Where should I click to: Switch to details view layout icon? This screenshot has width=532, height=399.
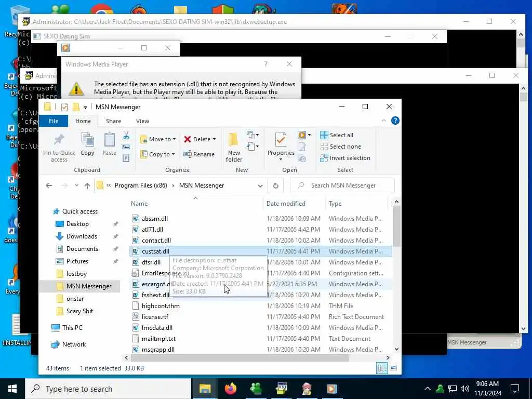(x=382, y=368)
